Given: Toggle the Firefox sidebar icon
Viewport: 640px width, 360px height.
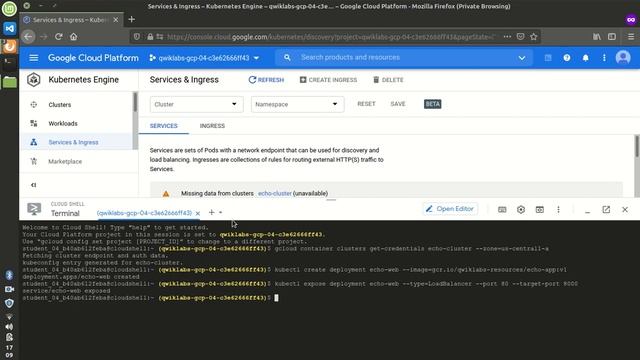Looking at the screenshot, I should click(612, 37).
